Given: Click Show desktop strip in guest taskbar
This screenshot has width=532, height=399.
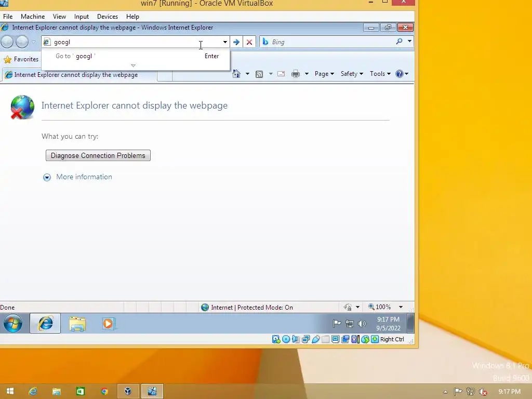Looking at the screenshot, I should tap(410, 323).
